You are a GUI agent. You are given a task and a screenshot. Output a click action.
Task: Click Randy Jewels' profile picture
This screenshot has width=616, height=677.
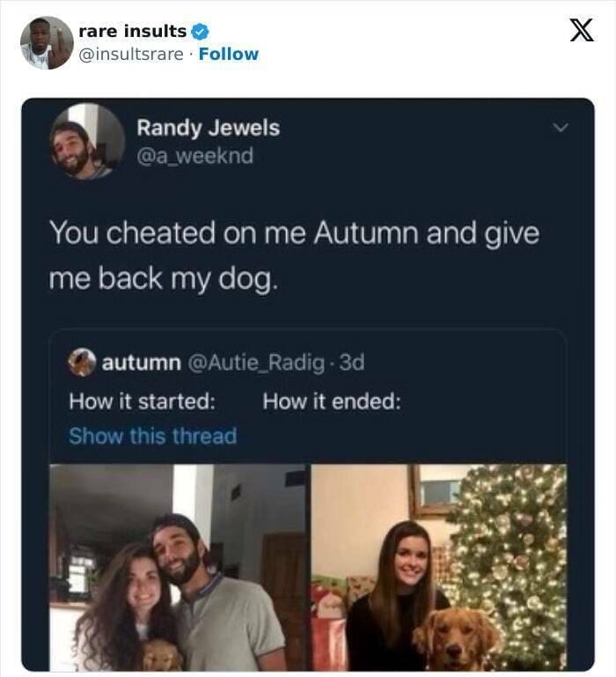87,141
